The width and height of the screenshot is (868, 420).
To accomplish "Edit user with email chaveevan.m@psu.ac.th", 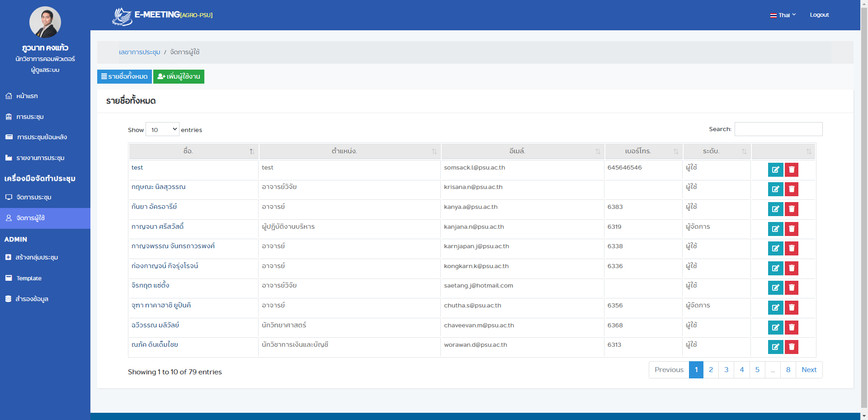I will tap(775, 327).
